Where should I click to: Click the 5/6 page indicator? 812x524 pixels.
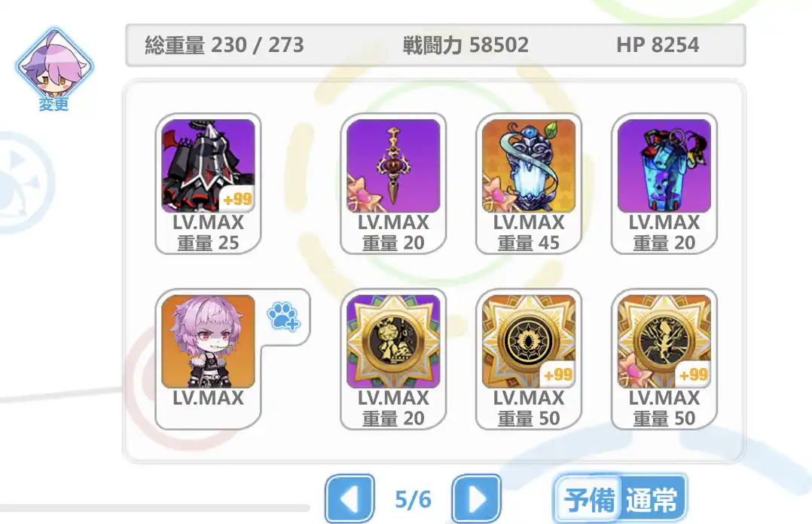click(413, 500)
